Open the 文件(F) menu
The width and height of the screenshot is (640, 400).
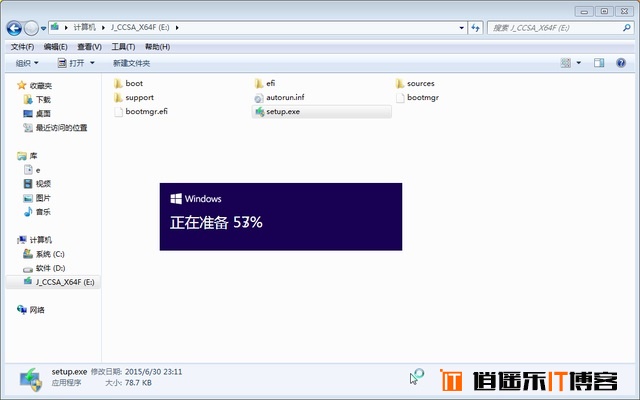[22, 47]
